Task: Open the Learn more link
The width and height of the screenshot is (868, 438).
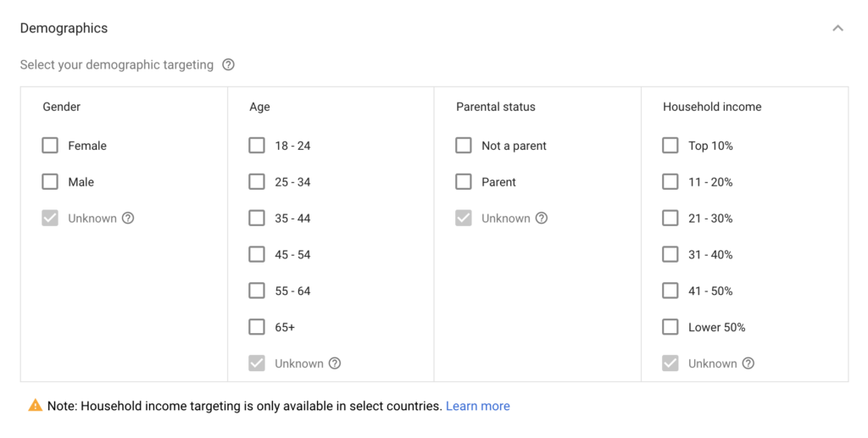Action: [x=478, y=406]
